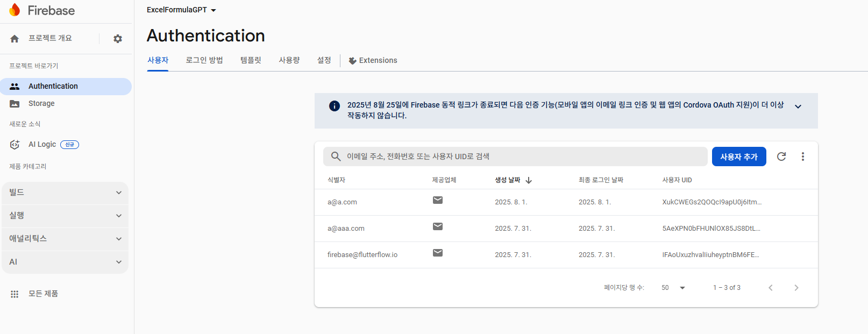Go to previous page of users

(771, 288)
